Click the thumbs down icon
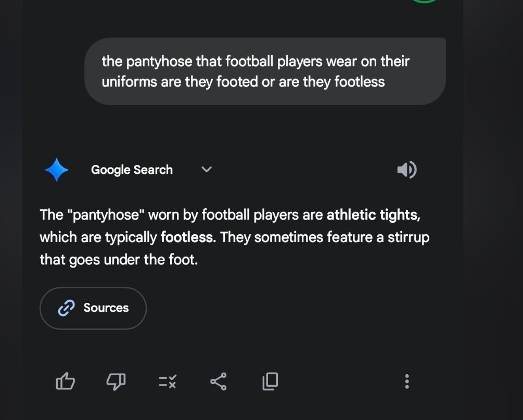 (x=116, y=382)
